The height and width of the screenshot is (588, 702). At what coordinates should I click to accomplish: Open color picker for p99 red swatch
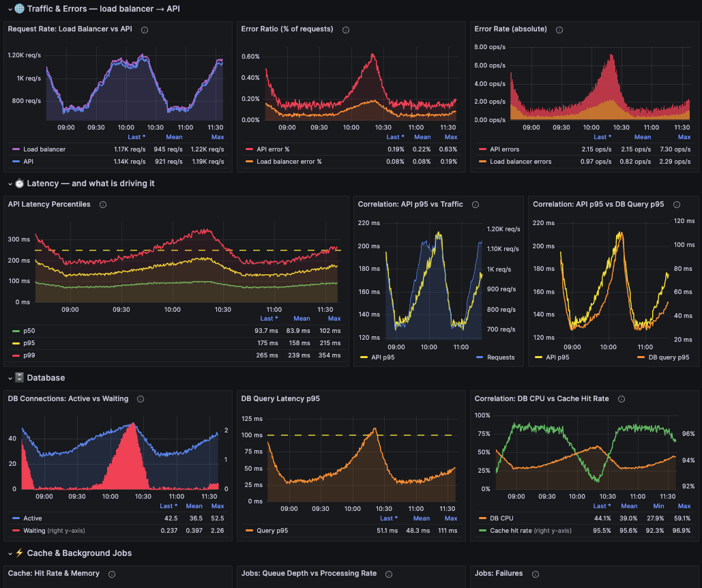(x=16, y=355)
